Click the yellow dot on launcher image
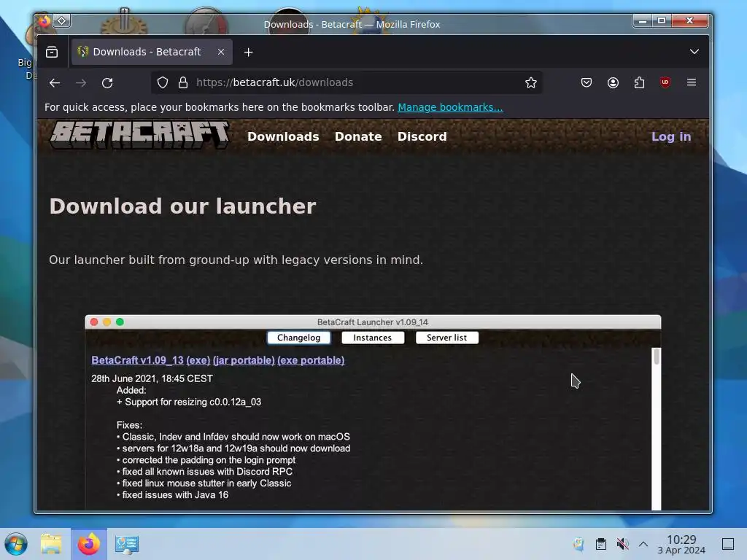 [x=107, y=322]
